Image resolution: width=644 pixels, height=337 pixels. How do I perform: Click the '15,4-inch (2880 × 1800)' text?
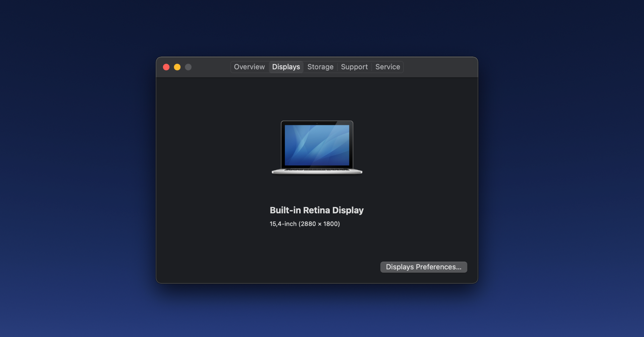pyautogui.click(x=305, y=224)
